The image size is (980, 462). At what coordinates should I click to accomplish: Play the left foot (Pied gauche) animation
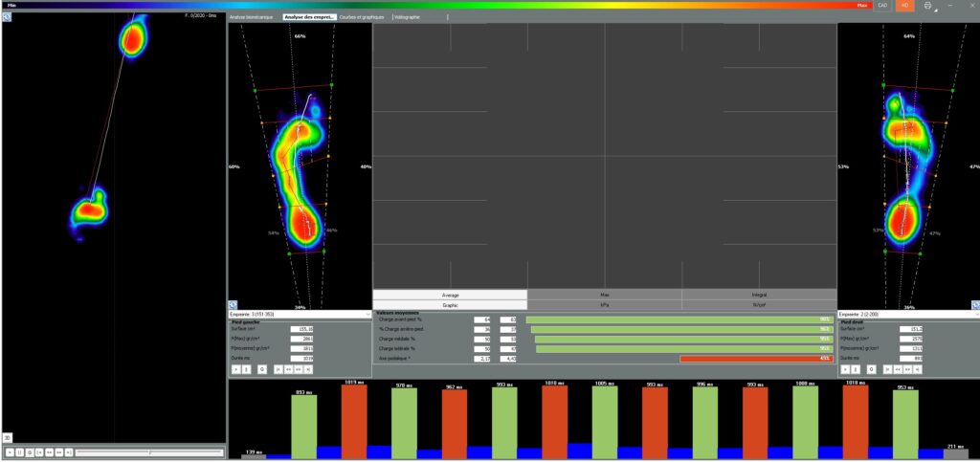coord(235,367)
